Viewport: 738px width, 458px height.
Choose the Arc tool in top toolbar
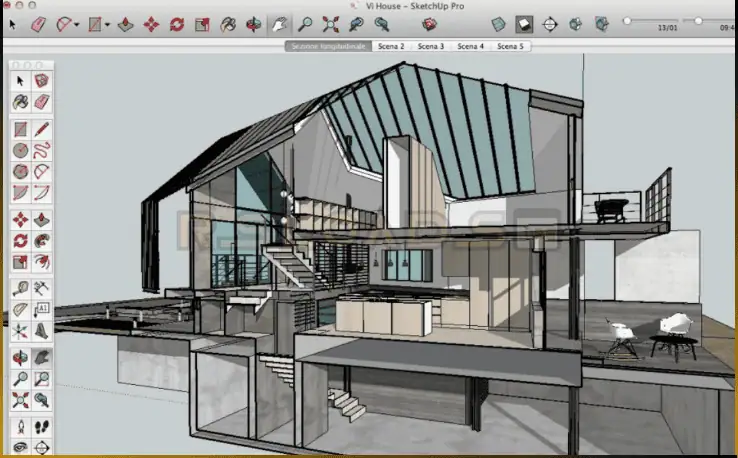(x=64, y=24)
